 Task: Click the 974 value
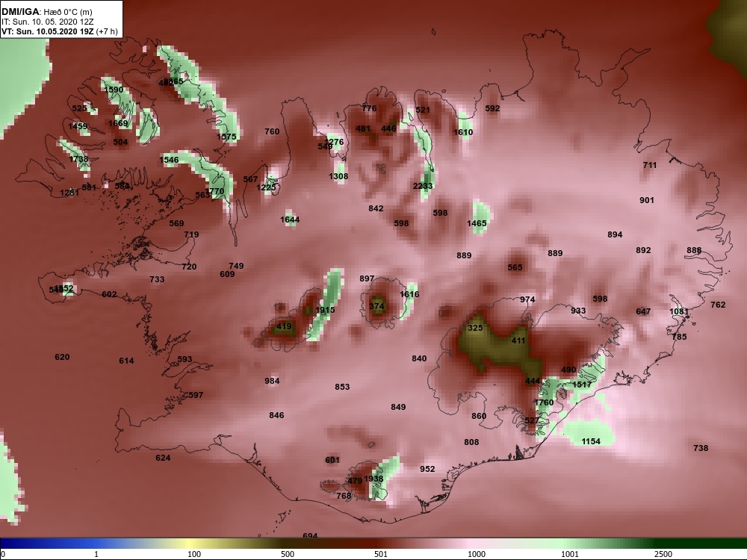click(527, 299)
